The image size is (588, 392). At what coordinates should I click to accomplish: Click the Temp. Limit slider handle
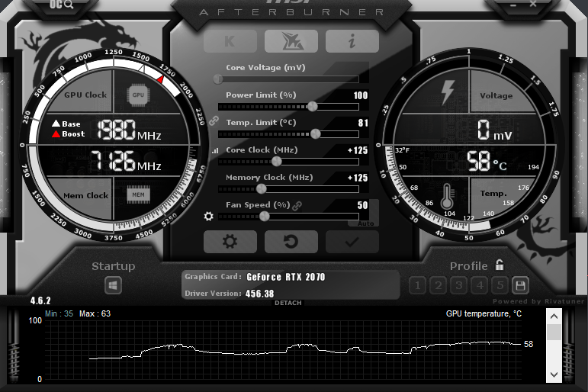(316, 133)
